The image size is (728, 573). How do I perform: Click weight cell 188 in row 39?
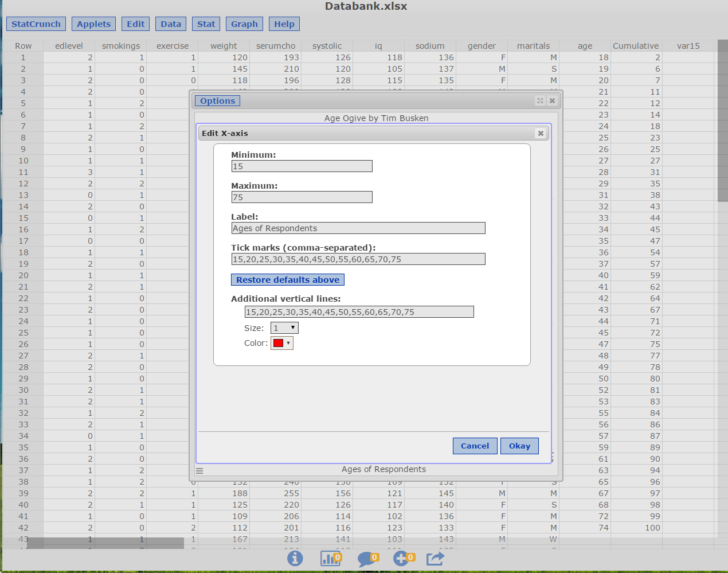coord(224,493)
